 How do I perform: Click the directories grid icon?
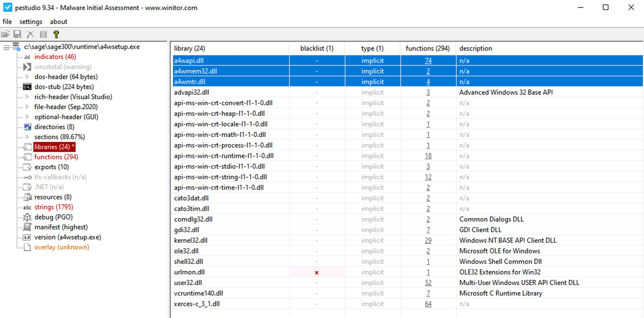pyautogui.click(x=27, y=127)
